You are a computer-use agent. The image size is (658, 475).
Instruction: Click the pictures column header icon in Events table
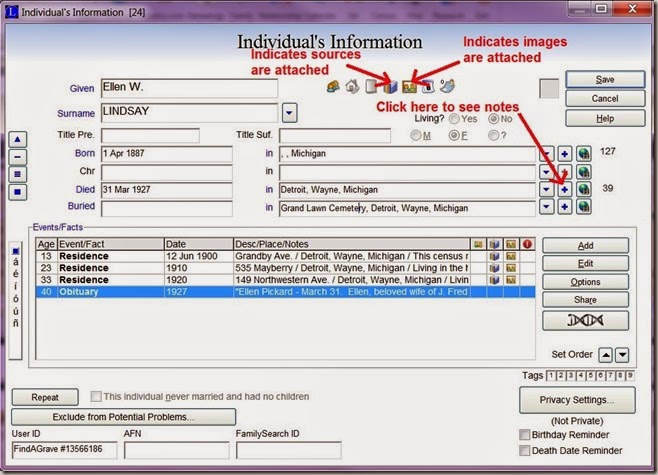point(511,244)
